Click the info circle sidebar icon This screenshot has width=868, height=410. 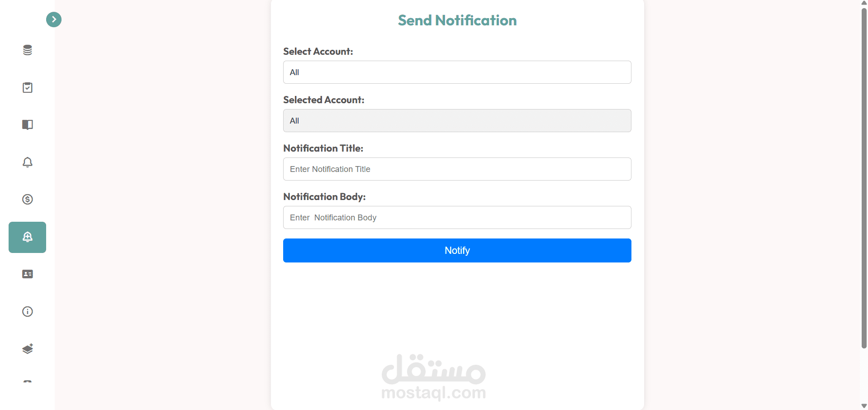click(x=28, y=311)
